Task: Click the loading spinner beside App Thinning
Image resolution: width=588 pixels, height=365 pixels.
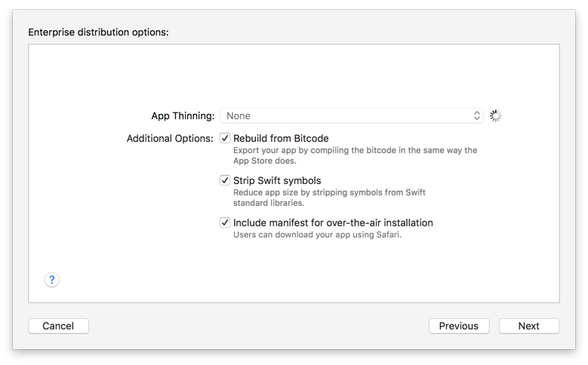Action: coord(496,115)
